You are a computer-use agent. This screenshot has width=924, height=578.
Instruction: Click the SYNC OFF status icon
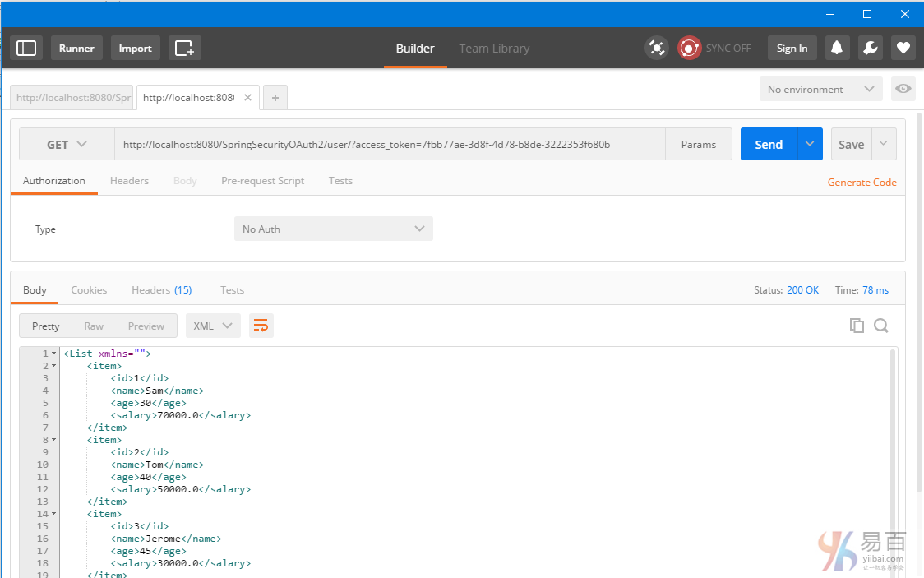click(689, 48)
